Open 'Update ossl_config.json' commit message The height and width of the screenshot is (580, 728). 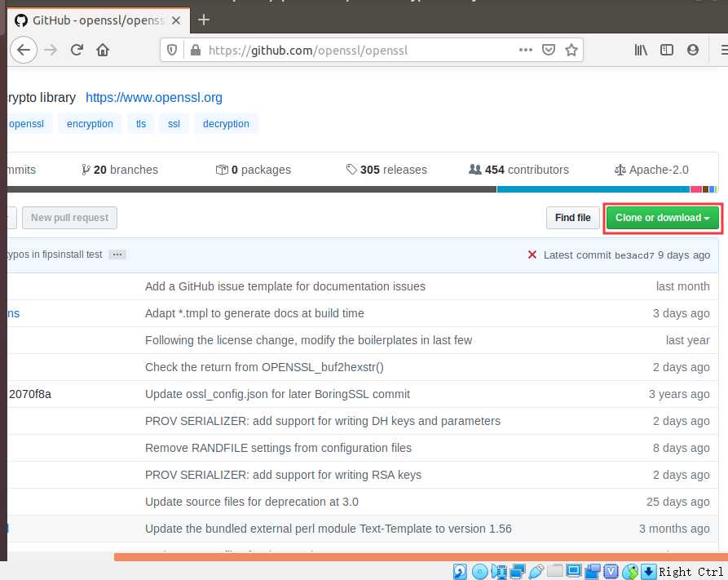click(277, 394)
